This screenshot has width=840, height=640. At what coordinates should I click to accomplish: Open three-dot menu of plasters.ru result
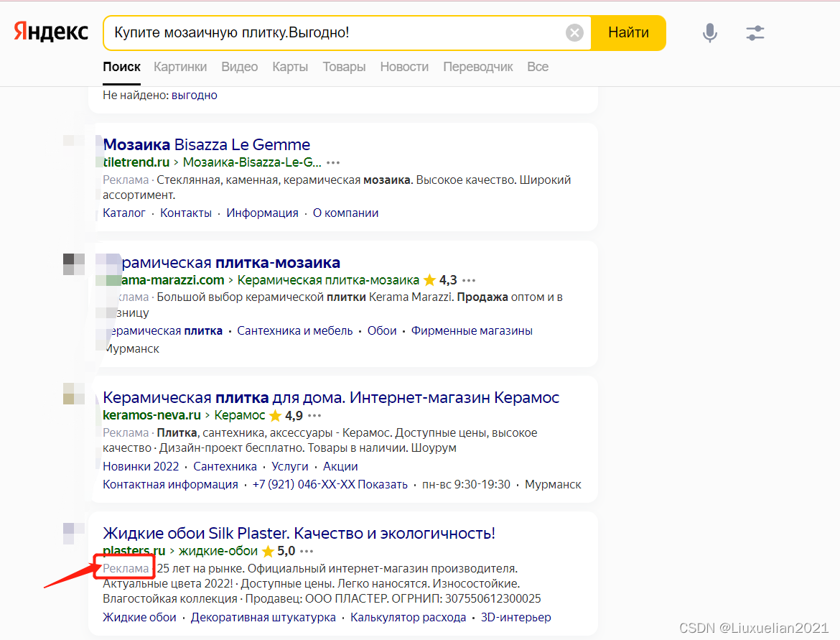(307, 551)
